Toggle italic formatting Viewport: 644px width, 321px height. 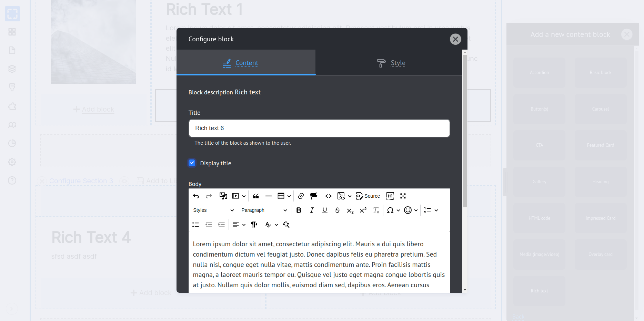pyautogui.click(x=312, y=210)
